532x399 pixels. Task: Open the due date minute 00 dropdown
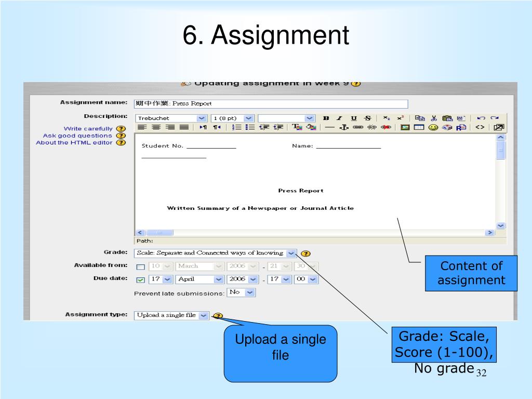[307, 279]
